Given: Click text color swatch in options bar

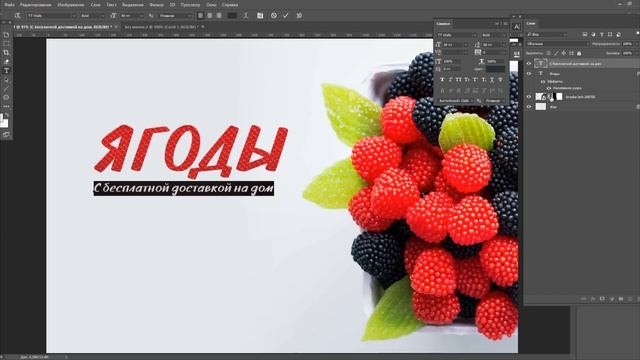Looking at the screenshot, I should tap(232, 16).
